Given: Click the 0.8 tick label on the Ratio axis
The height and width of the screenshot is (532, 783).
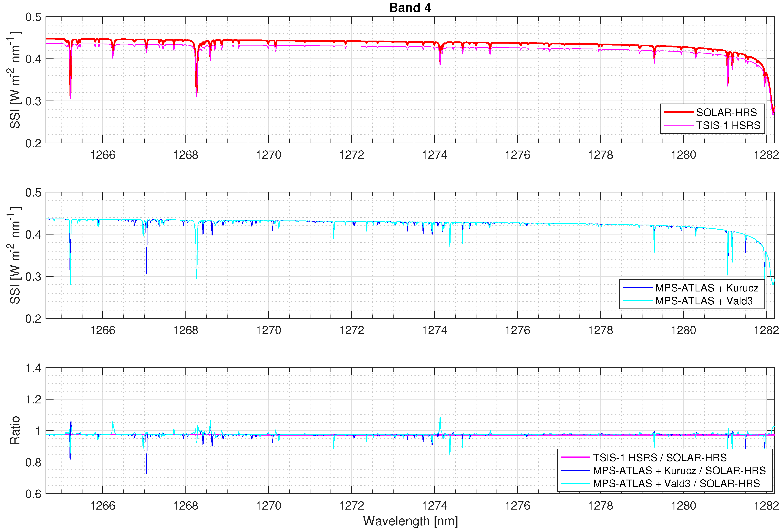Looking at the screenshot, I should (x=33, y=462).
